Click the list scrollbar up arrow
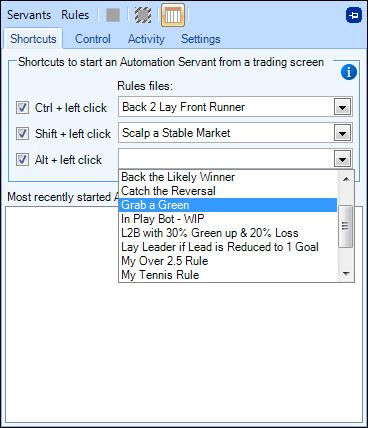This screenshot has width=368, height=428. (x=346, y=179)
